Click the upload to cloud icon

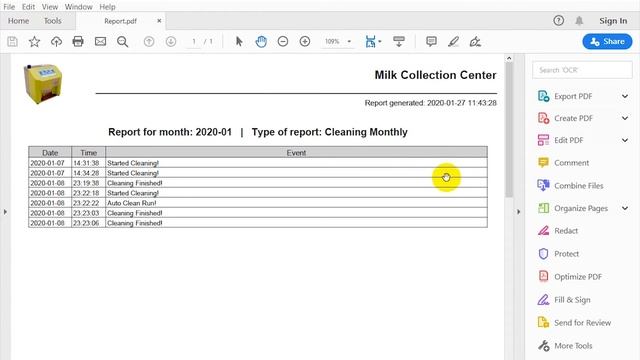coord(56,41)
